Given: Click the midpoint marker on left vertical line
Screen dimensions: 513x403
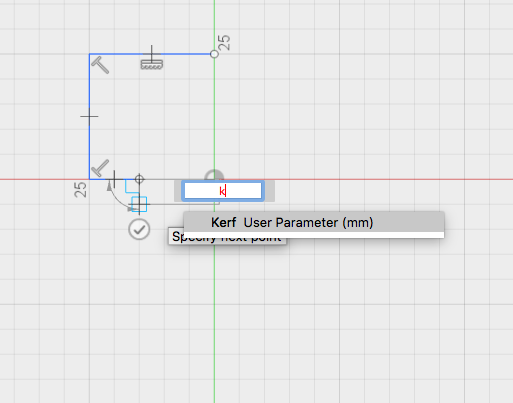Looking at the screenshot, I should [89, 116].
